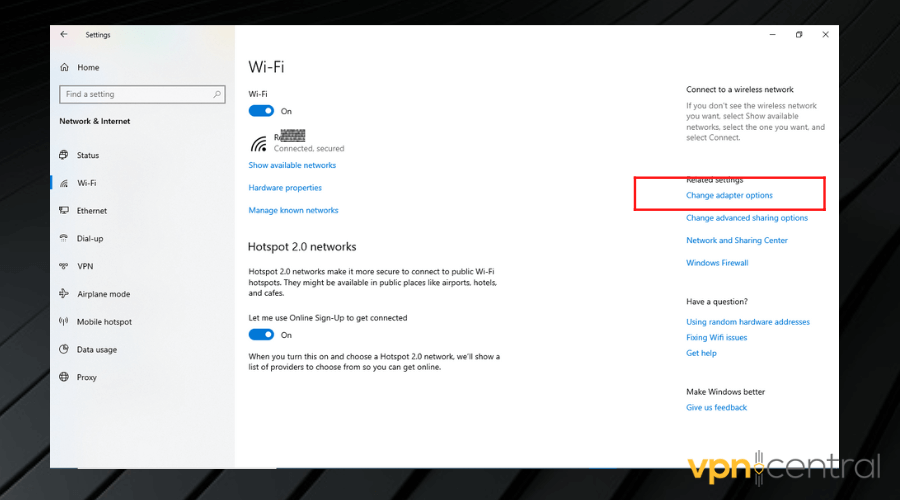Viewport: 900px width, 500px height.
Task: Turn off the Wi-Fi toggle switch
Action: tap(261, 111)
